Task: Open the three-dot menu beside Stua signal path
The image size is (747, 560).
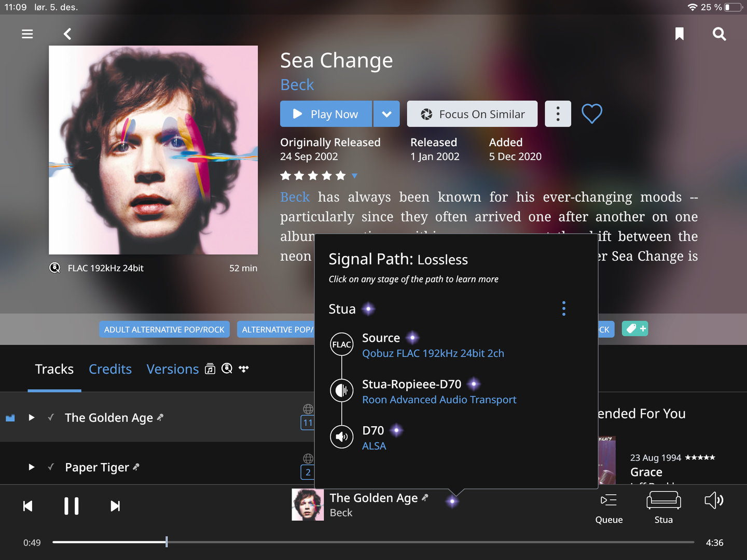Action: pos(564,309)
